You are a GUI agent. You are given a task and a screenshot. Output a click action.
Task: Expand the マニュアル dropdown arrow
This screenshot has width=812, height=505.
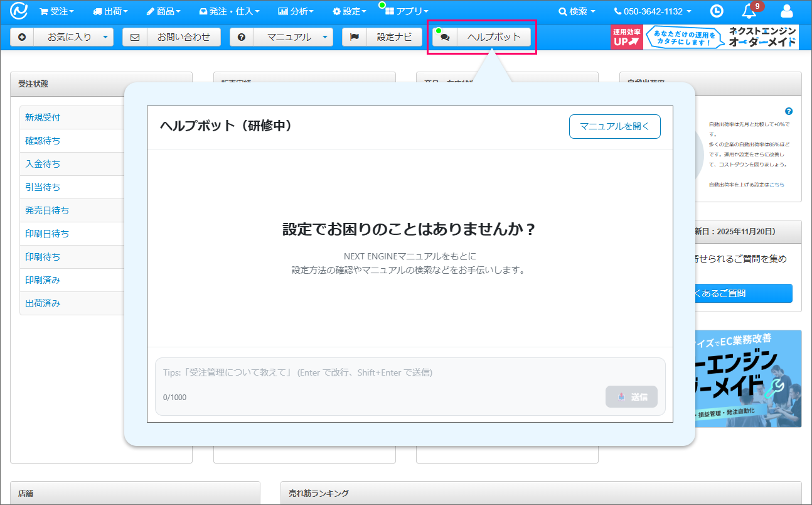[324, 37]
